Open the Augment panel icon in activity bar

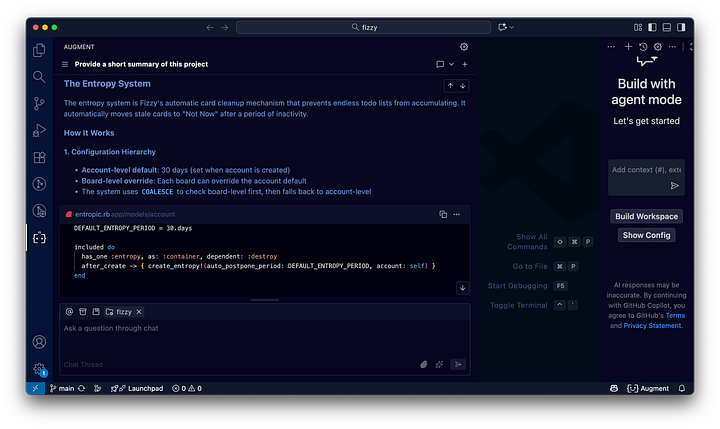coord(39,238)
